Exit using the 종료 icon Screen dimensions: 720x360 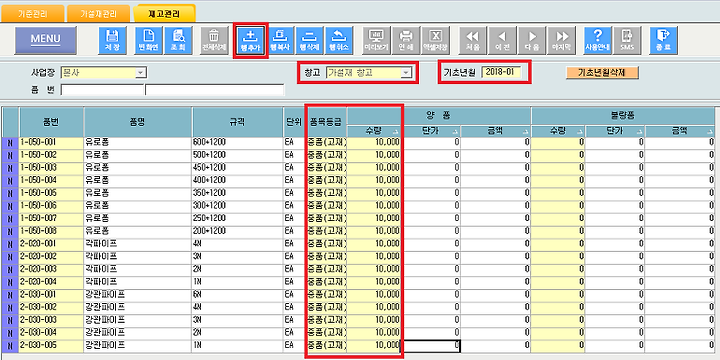663,40
